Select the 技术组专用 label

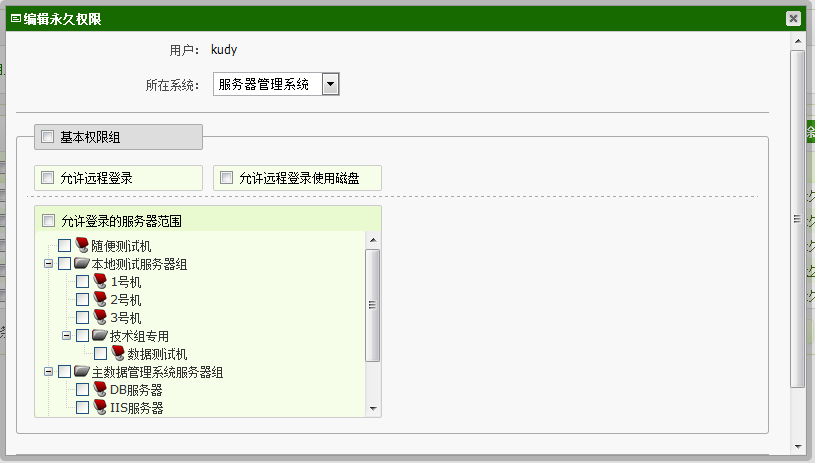point(139,336)
